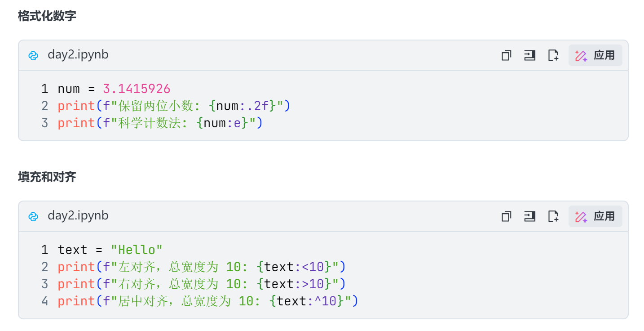Select the day2.ipynb filename in the first block
This screenshot has width=644, height=331.
click(78, 54)
